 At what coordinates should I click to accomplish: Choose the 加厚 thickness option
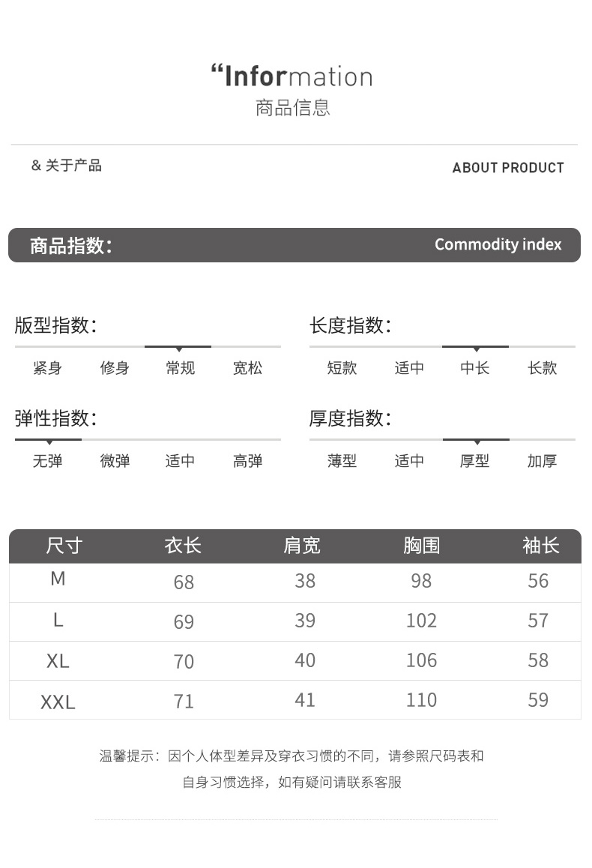[x=542, y=461]
